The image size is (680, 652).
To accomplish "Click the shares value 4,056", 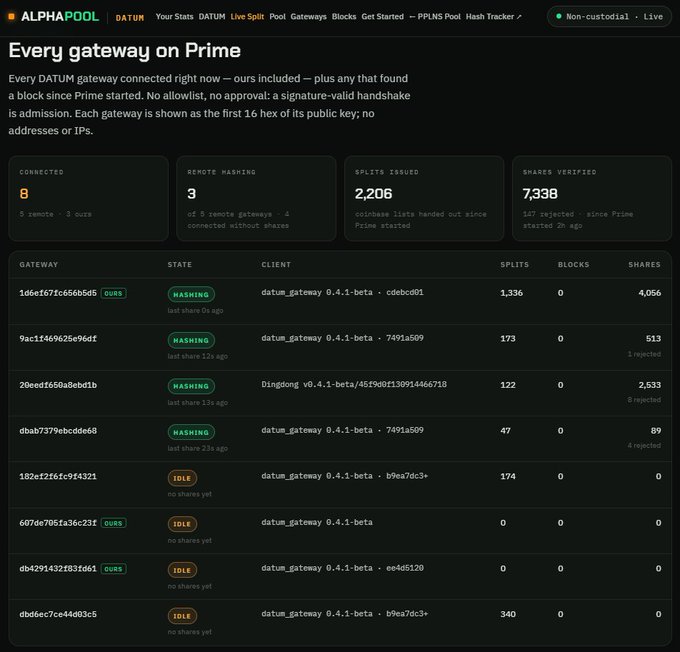I will tap(650, 293).
